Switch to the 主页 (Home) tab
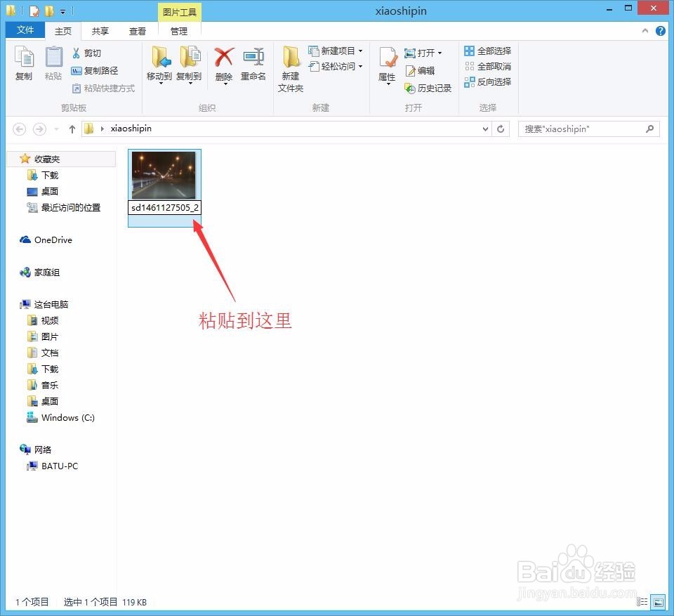Image resolution: width=674 pixels, height=616 pixels. [x=63, y=31]
